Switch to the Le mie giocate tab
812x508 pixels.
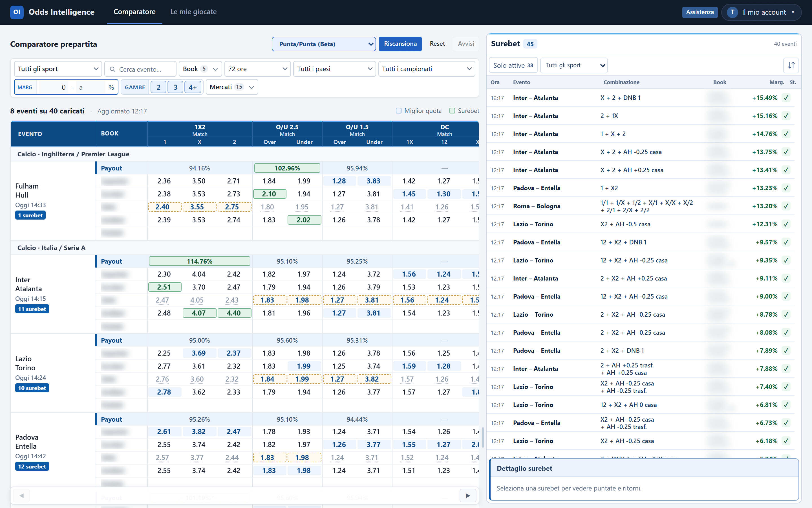point(194,12)
